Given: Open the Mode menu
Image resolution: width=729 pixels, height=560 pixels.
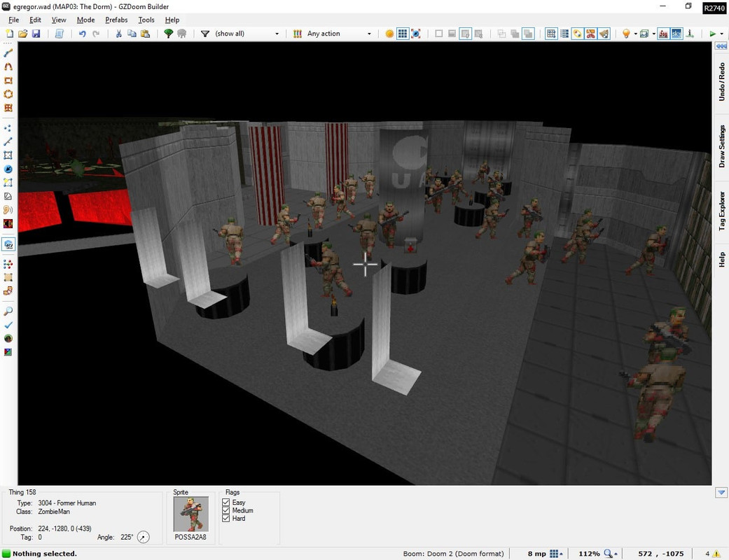Looking at the screenshot, I should tap(85, 20).
